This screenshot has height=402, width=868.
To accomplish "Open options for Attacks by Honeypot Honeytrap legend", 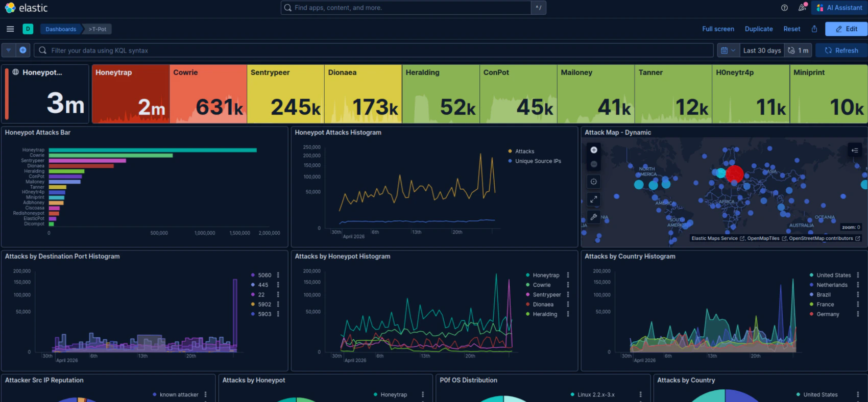I will click(x=423, y=394).
